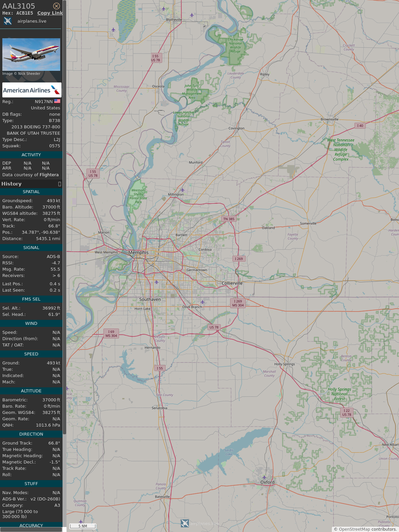Click the I 269 MS 304 highway shield

[238, 303]
